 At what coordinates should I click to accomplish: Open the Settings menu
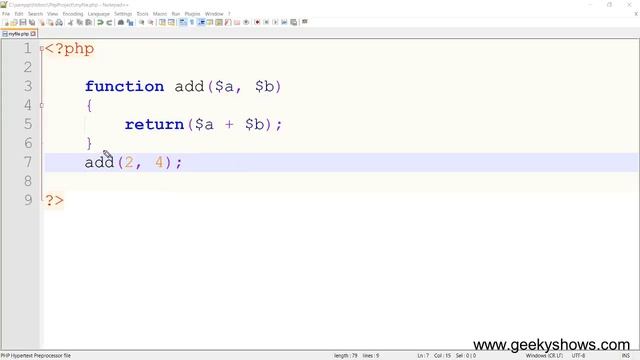[x=123, y=14]
